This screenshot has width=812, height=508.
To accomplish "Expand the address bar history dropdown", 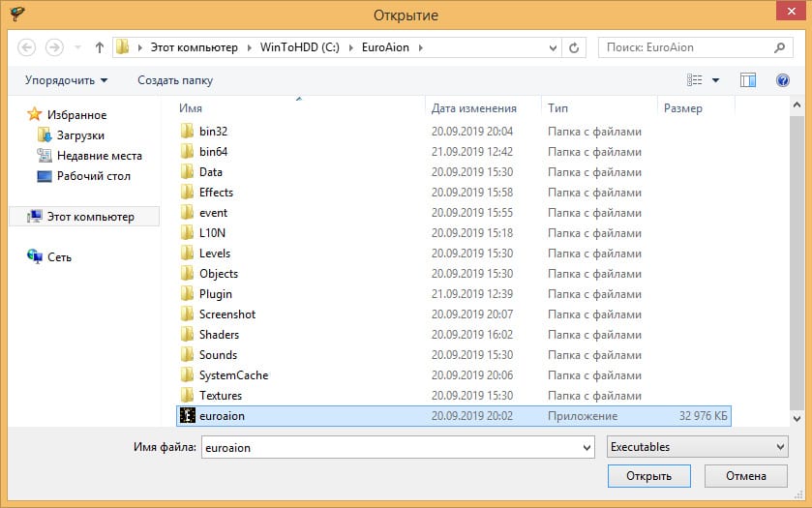I will pyautogui.click(x=552, y=46).
